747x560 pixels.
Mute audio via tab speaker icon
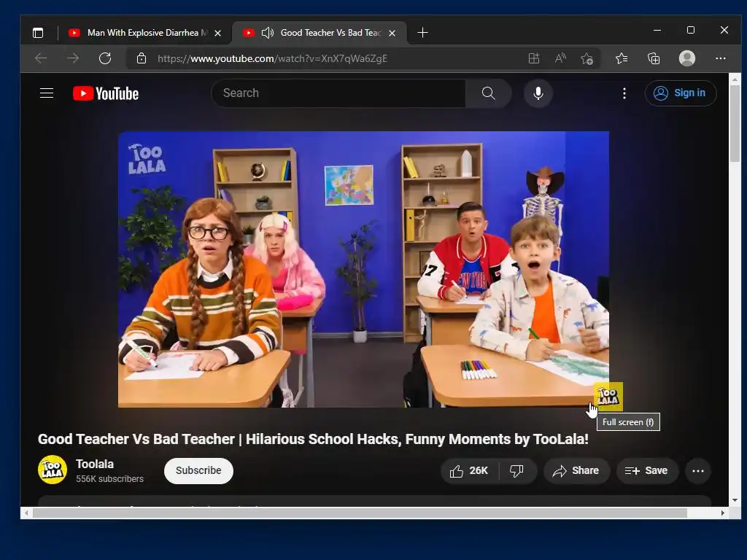(x=268, y=32)
